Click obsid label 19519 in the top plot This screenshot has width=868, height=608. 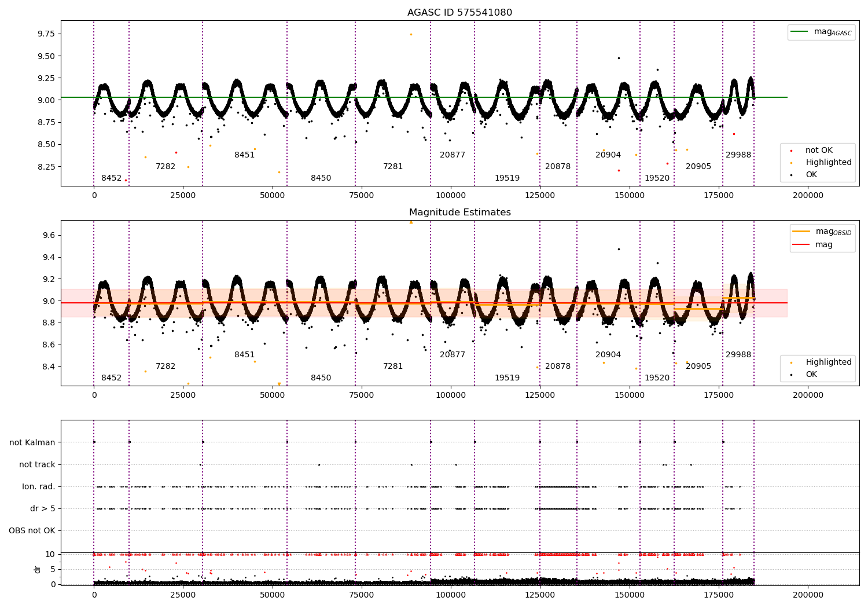coord(507,178)
